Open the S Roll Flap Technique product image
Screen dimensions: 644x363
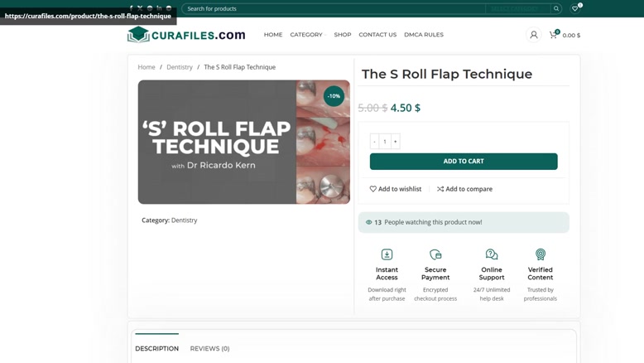(x=244, y=142)
